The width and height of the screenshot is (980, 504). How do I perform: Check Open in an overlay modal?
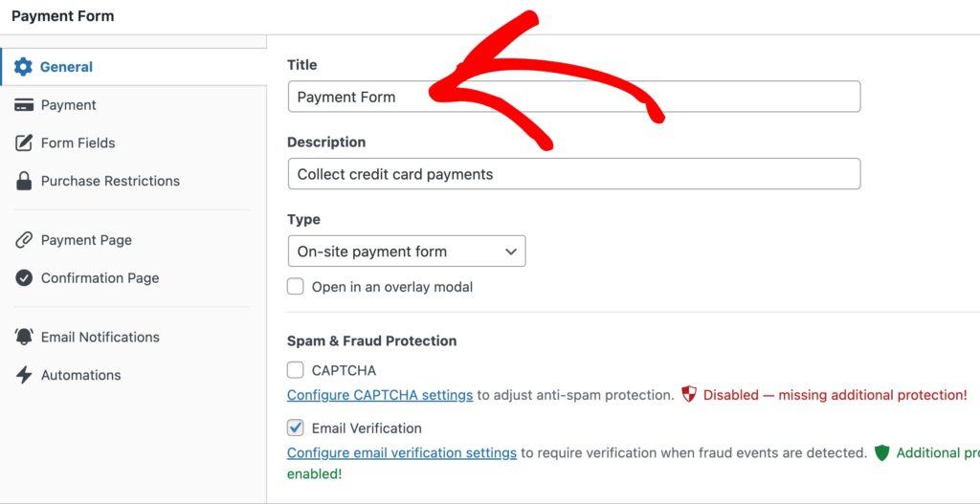pyautogui.click(x=296, y=287)
